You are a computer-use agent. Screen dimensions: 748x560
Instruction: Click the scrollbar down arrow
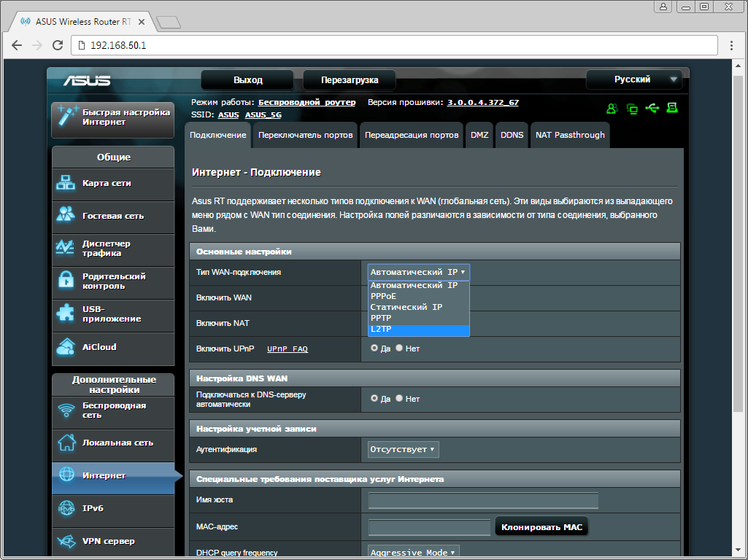738,550
